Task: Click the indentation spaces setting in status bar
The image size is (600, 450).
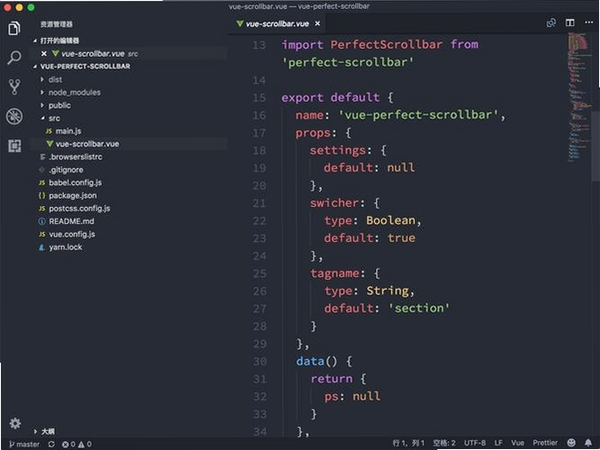Action: click(444, 443)
